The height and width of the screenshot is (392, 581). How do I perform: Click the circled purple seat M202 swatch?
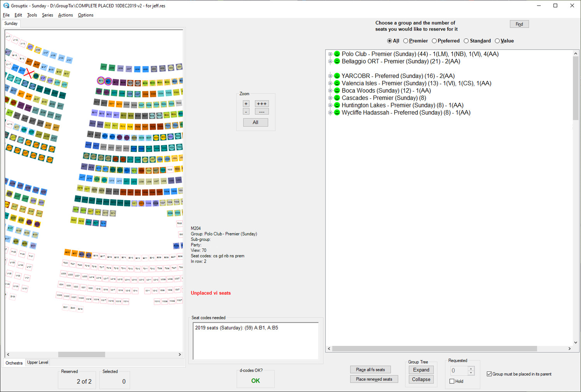[x=100, y=81]
